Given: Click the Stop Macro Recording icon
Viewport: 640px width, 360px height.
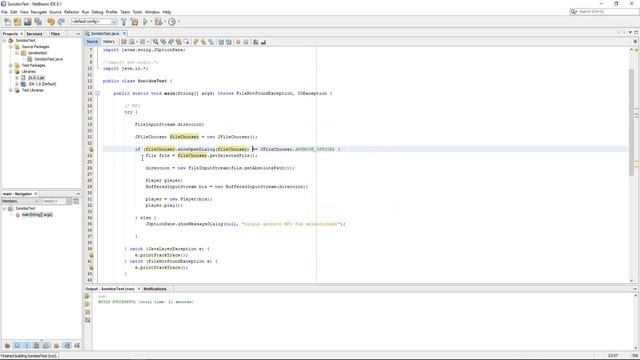Looking at the screenshot, I should (x=246, y=42).
